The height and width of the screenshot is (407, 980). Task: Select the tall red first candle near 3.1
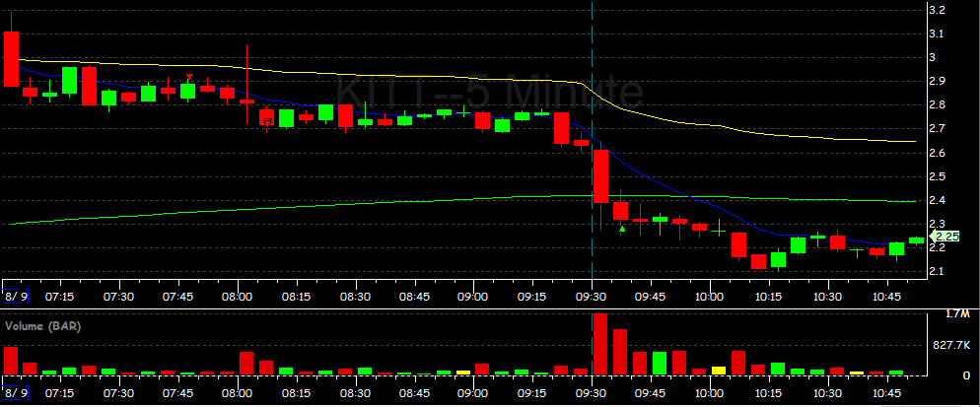[x=11, y=59]
